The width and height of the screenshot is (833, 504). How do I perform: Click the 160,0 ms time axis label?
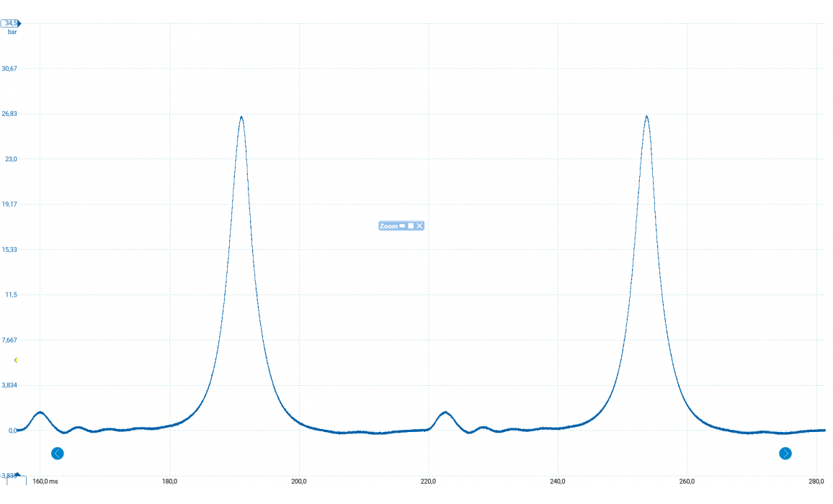(x=45, y=482)
